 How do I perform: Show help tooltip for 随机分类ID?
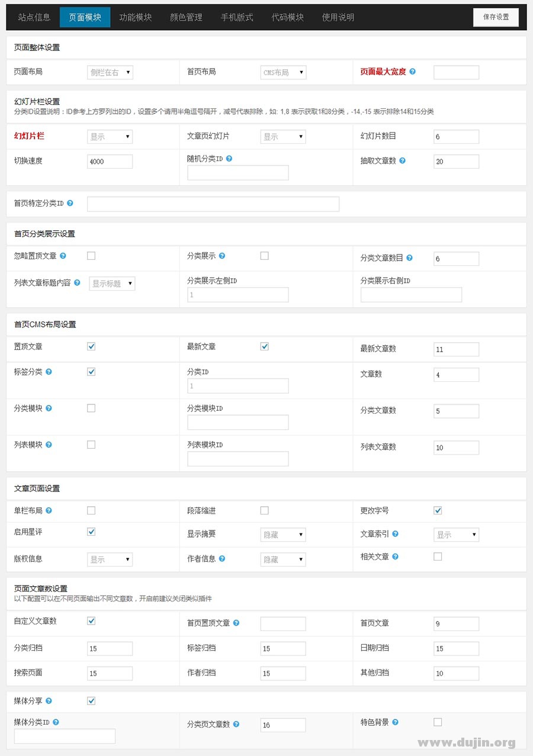coord(229,159)
